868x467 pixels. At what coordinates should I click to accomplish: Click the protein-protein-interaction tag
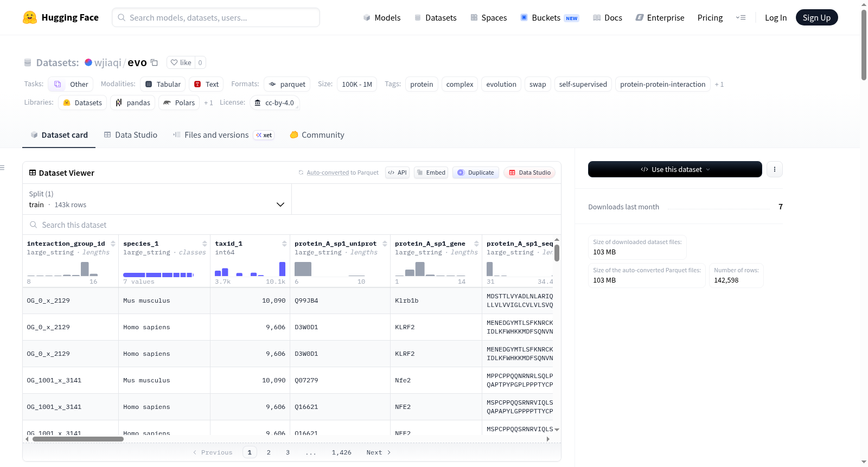click(x=662, y=84)
